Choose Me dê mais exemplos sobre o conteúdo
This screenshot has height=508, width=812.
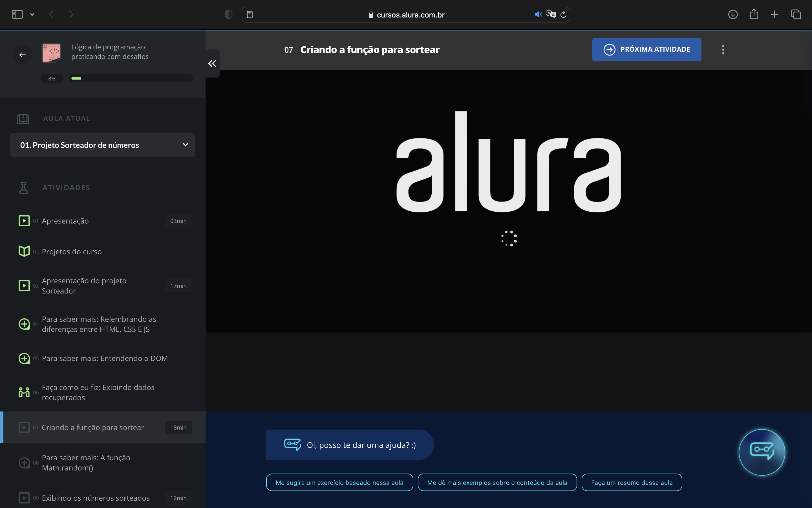click(x=497, y=483)
